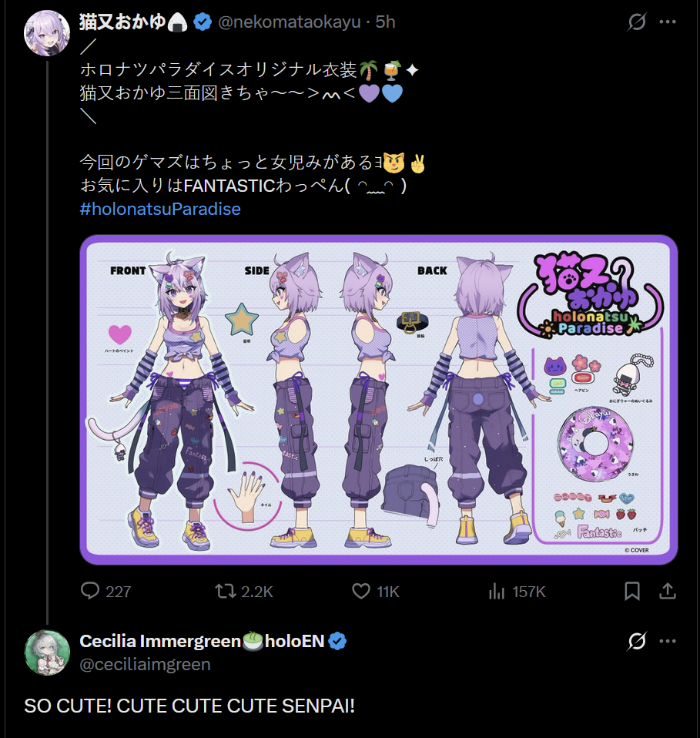Viewport: 700px width, 738px height.
Task: Open Nekomata Okayu's profile avatar
Action: pyautogui.click(x=46, y=33)
